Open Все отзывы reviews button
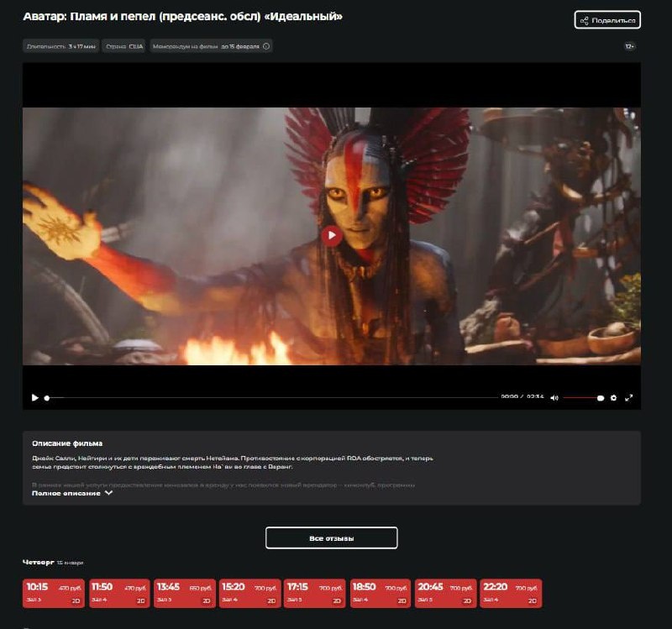672x629 pixels. [x=331, y=537]
